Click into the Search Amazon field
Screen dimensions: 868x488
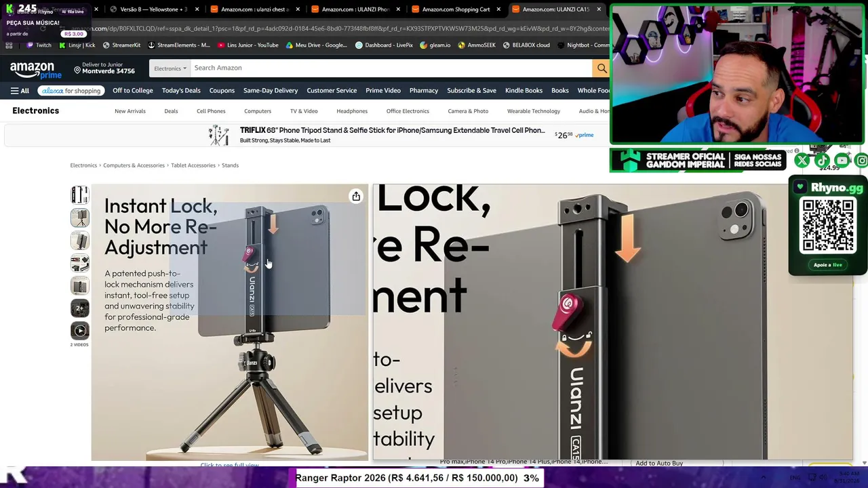tap(391, 68)
